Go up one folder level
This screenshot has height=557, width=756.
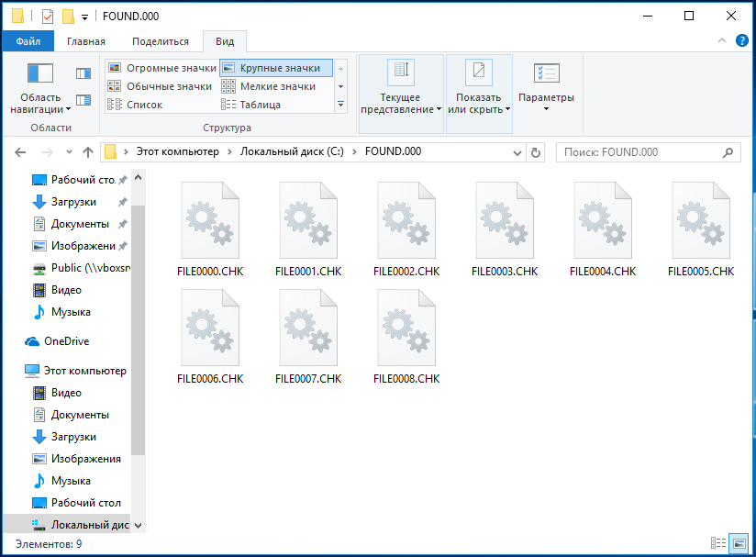88,152
